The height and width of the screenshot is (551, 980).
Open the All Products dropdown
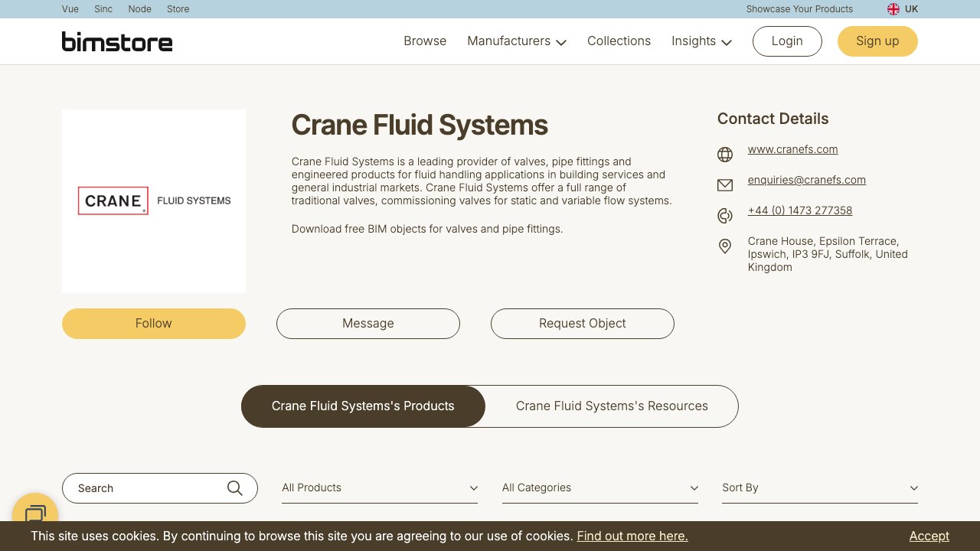click(x=380, y=487)
